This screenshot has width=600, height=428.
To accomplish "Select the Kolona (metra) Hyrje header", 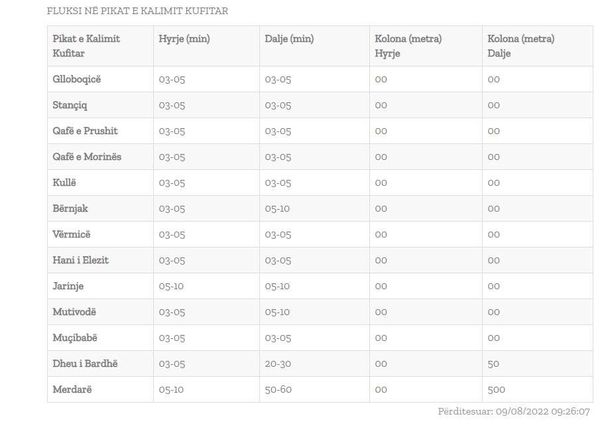I will tap(408, 46).
